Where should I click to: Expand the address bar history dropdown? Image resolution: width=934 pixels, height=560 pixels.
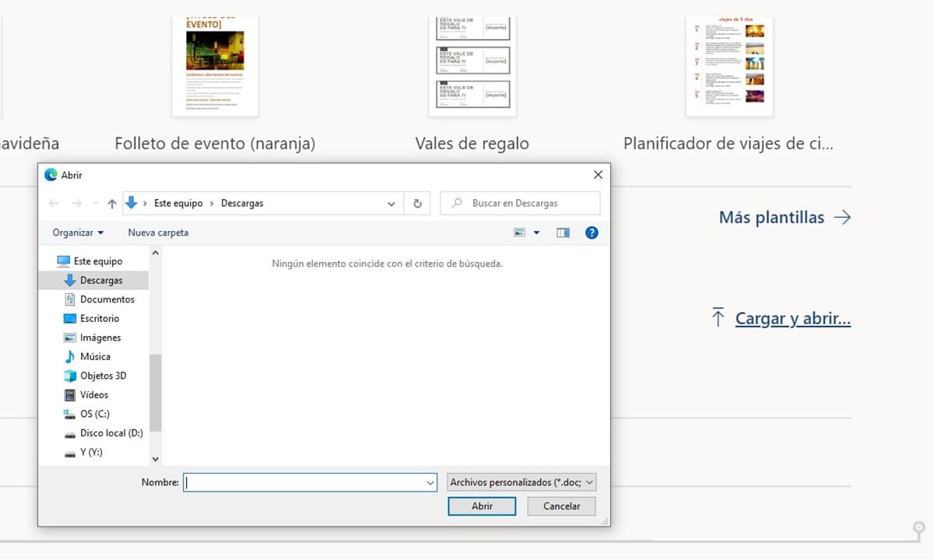pos(392,204)
